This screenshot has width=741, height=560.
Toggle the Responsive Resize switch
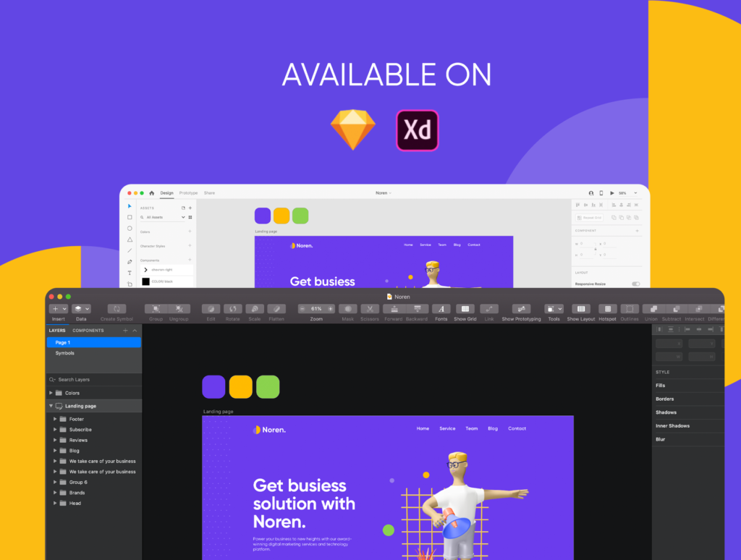[635, 284]
